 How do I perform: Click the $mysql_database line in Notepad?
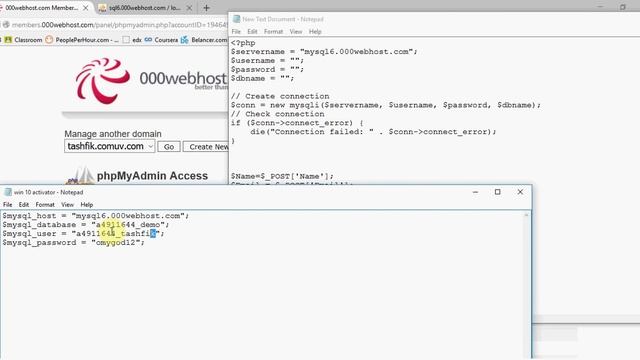coord(85,224)
